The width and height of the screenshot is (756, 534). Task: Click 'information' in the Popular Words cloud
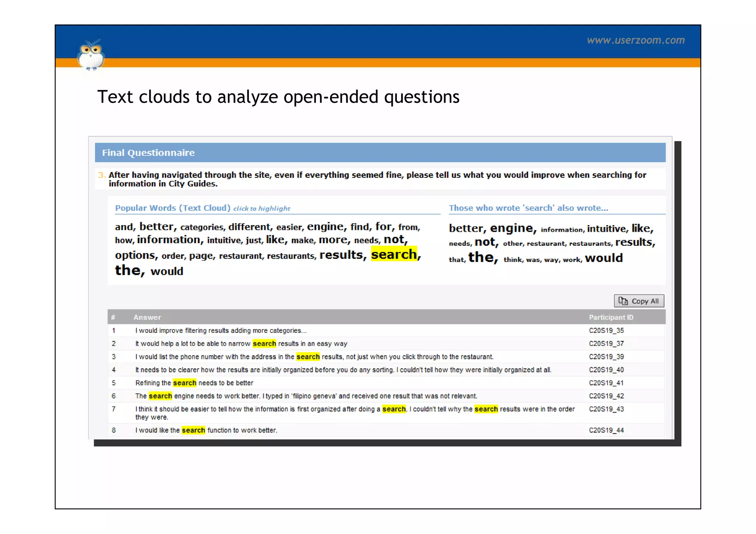coord(168,240)
